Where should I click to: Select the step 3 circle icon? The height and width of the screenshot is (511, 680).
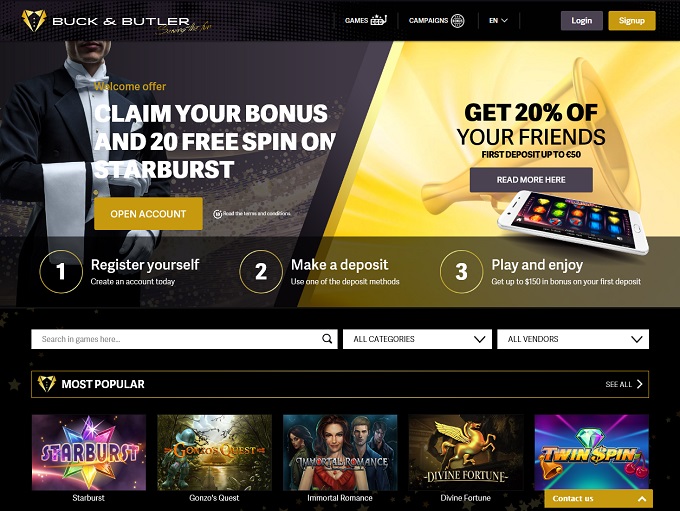click(461, 272)
